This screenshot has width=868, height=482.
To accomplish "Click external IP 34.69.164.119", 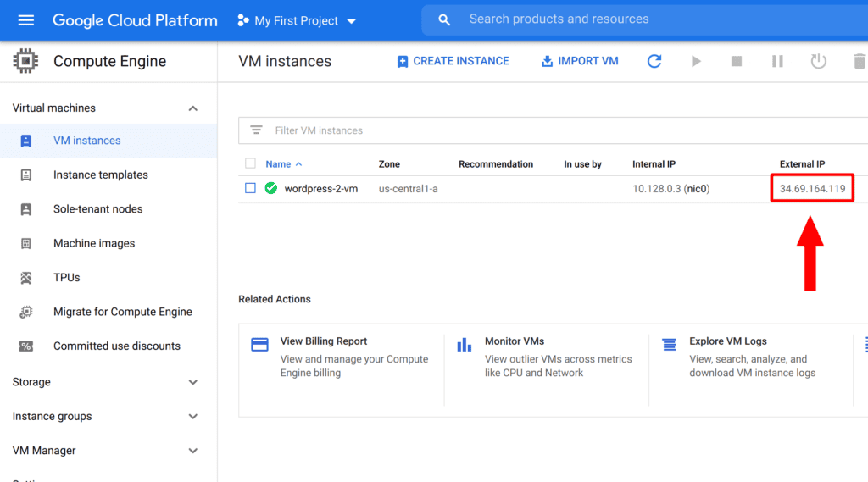I will coord(812,189).
